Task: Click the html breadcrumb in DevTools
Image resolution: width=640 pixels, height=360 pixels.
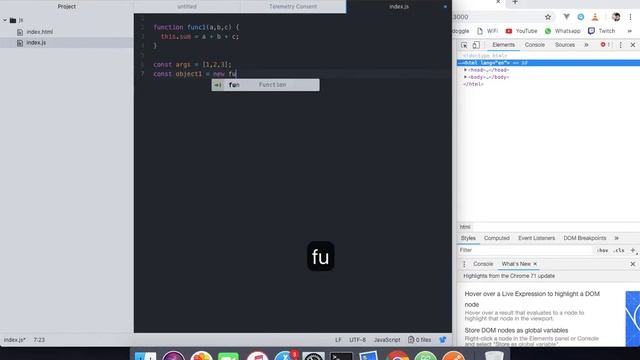Action: 465,227
